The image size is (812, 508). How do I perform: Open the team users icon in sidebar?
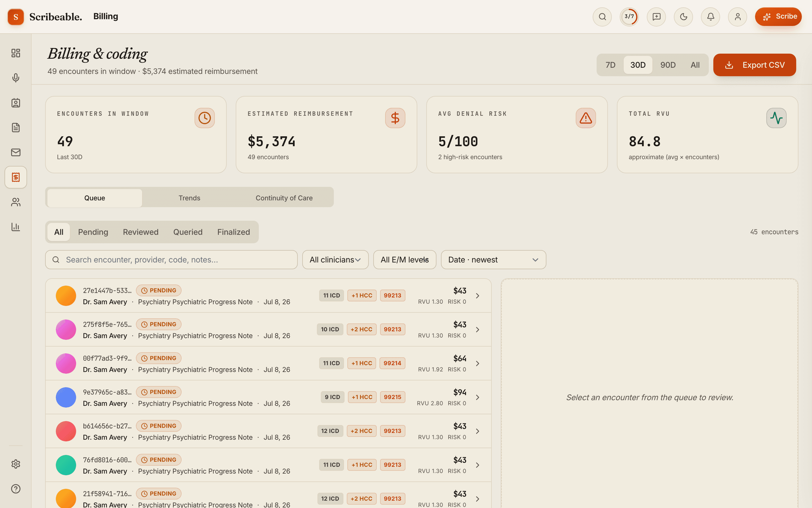pos(16,202)
